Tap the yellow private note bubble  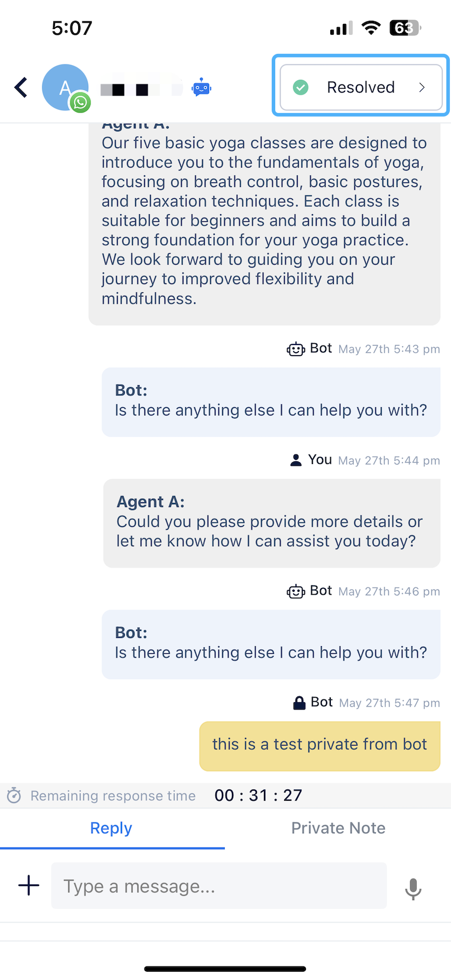320,746
